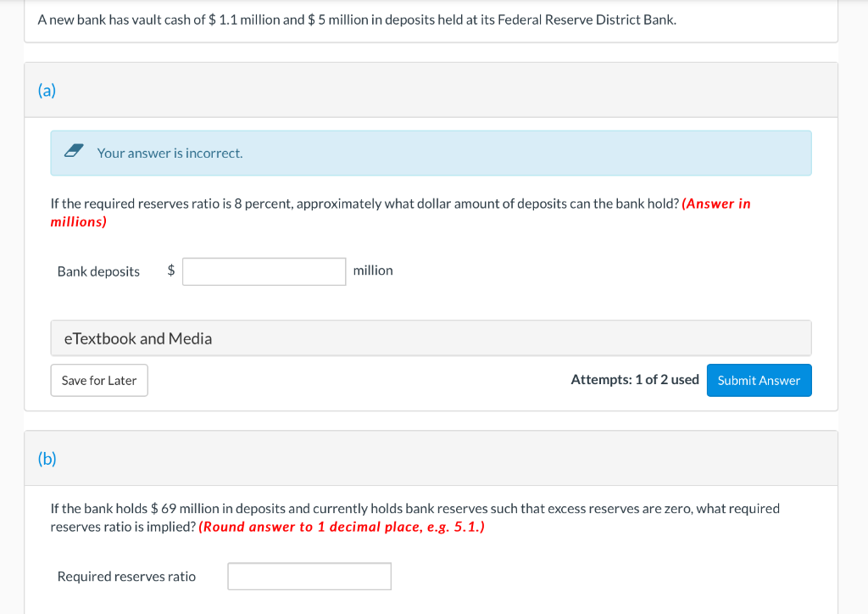Expand the eTextbook and Media section
The width and height of the screenshot is (868, 614).
[x=136, y=338]
